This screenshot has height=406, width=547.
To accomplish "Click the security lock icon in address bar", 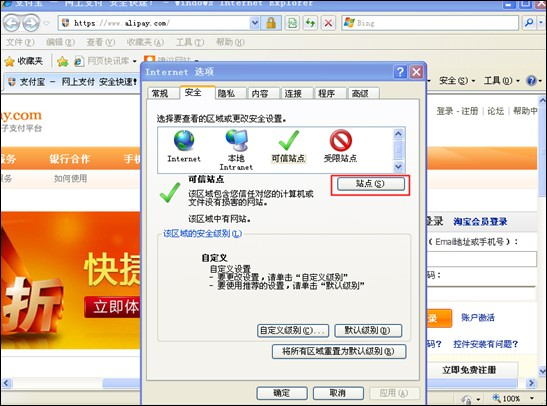I will point(271,23).
